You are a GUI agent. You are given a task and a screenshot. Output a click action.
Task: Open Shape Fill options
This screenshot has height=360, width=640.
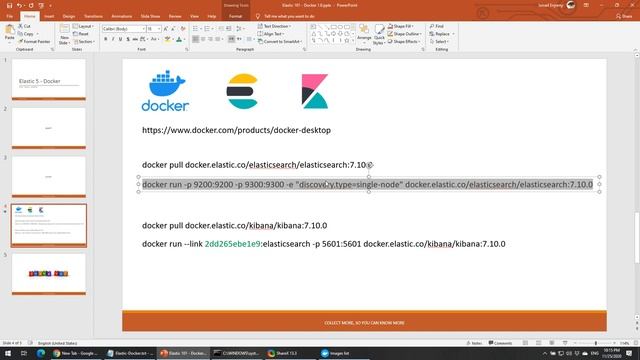(401, 26)
